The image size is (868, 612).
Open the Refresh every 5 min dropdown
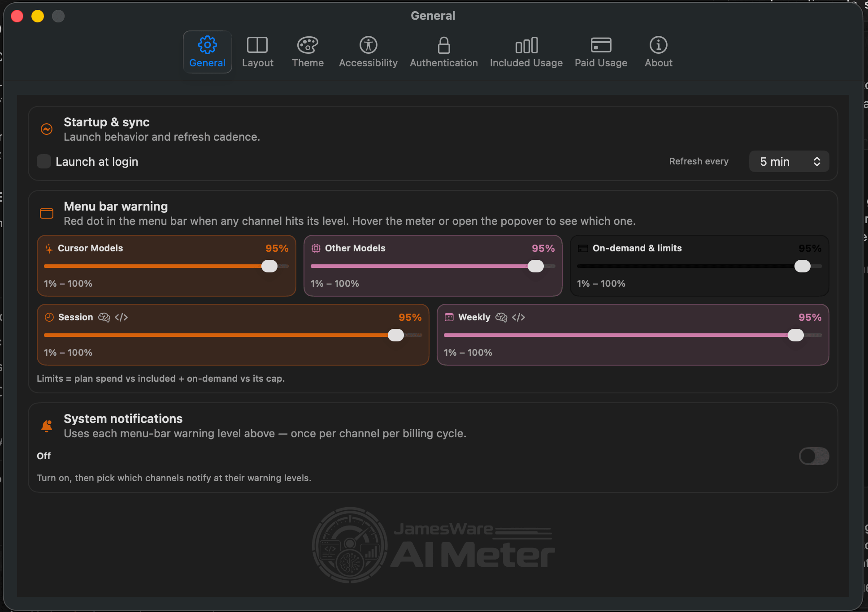coord(789,161)
